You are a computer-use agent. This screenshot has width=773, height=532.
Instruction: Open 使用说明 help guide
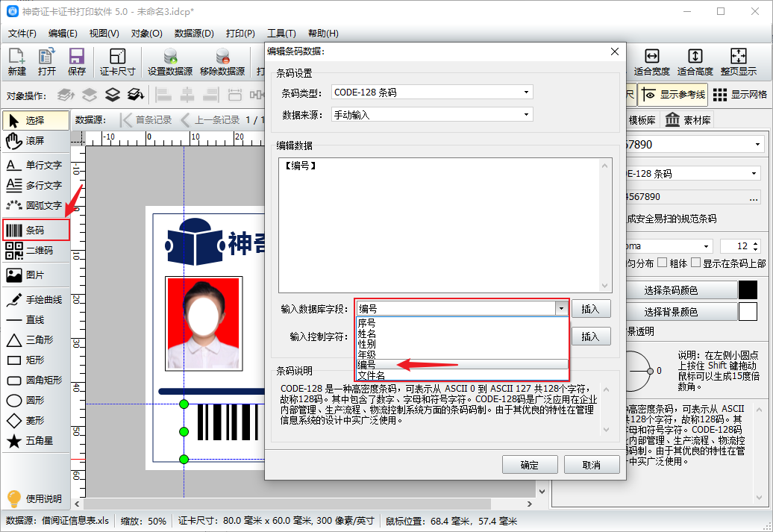(x=36, y=498)
